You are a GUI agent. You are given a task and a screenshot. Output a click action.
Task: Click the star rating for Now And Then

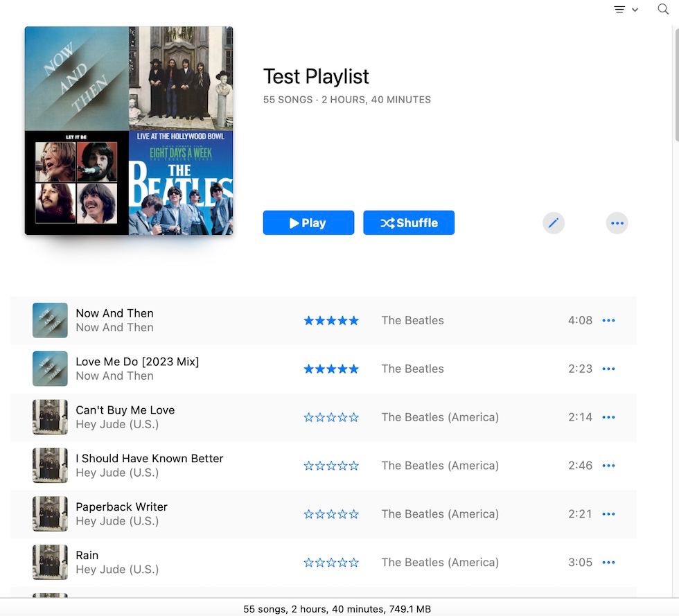click(331, 321)
